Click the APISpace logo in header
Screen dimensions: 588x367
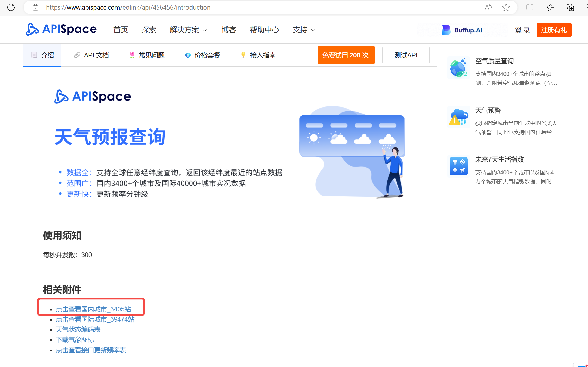coord(61,29)
